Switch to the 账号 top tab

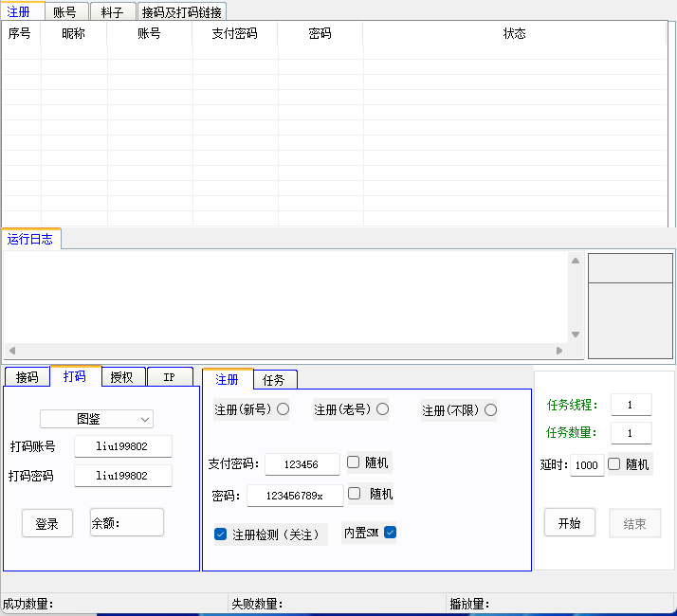[65, 12]
